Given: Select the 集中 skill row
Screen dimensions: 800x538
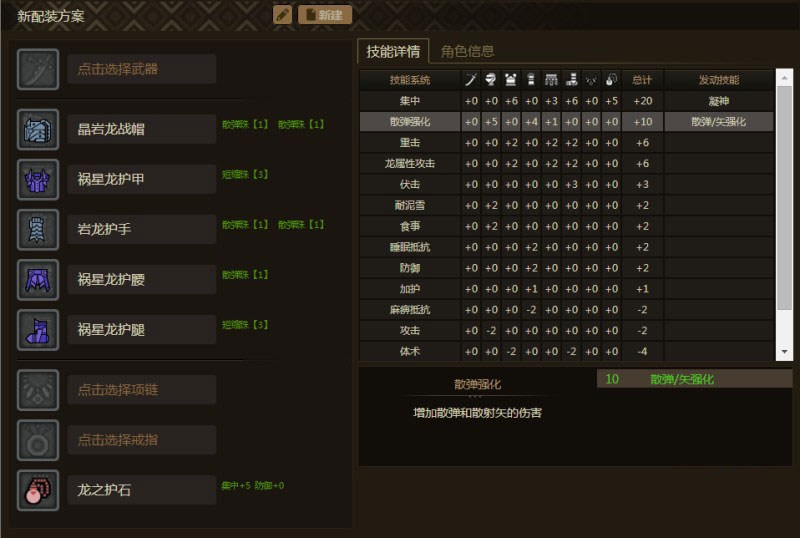Looking at the screenshot, I should click(409, 100).
